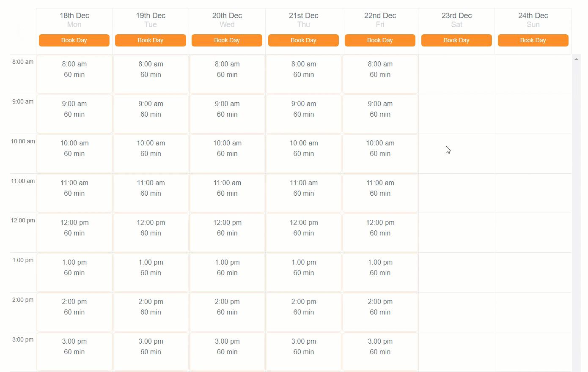Click Book Day for 18th Dec Monday
Screen dimensions: 588x372
point(74,40)
